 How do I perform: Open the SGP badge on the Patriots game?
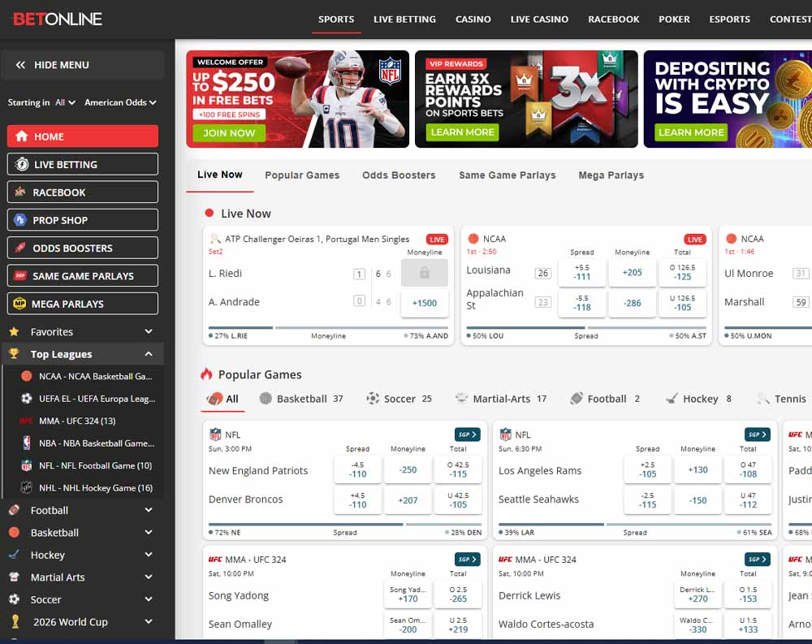[466, 434]
